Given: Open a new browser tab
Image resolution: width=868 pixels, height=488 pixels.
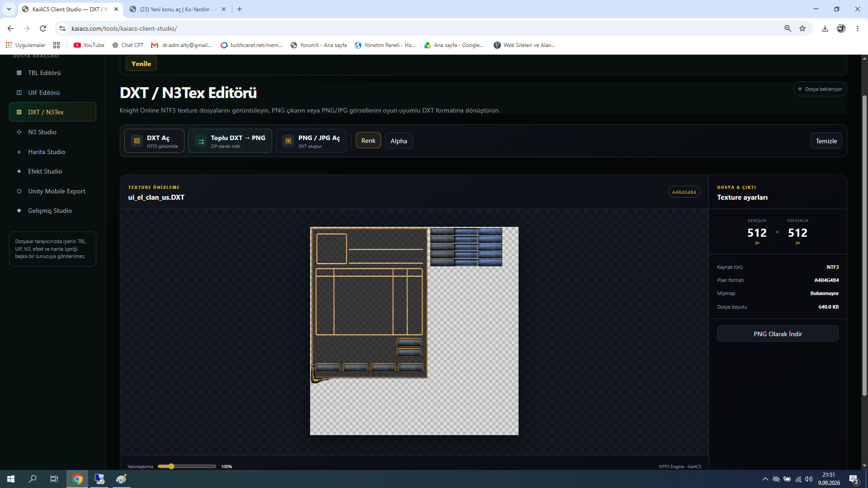Looking at the screenshot, I should click(240, 9).
